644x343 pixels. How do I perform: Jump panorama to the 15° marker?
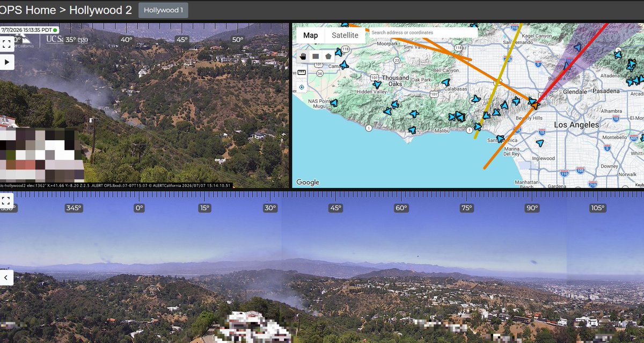tap(204, 208)
